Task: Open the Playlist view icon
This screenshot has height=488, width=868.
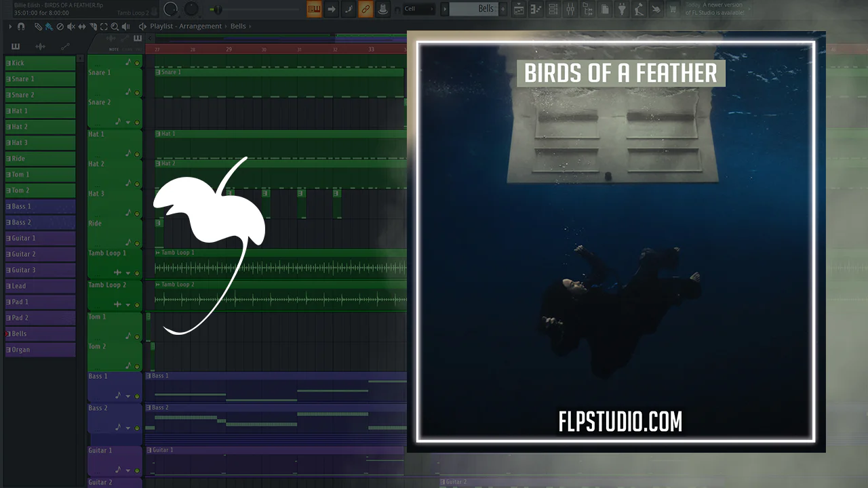Action: (519, 9)
